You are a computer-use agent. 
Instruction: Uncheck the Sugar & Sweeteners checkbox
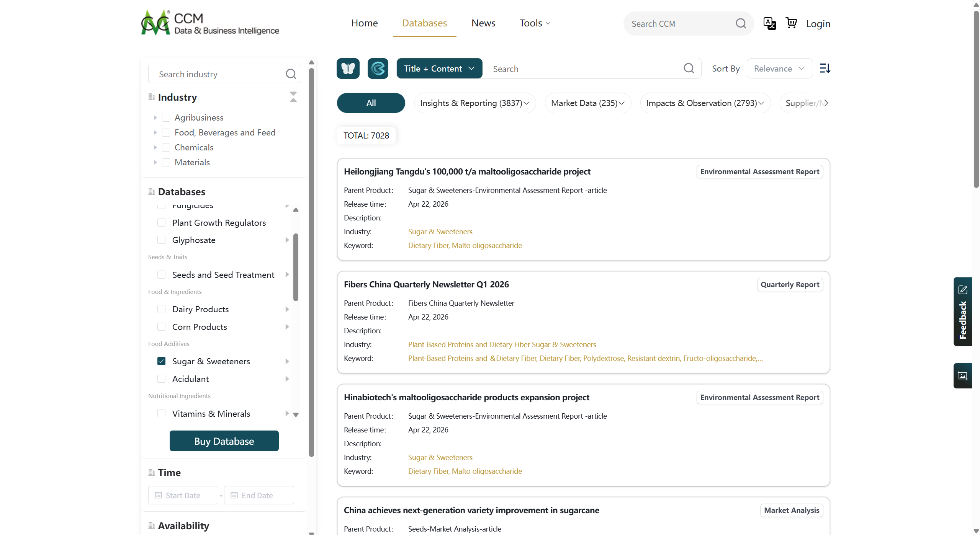click(162, 361)
